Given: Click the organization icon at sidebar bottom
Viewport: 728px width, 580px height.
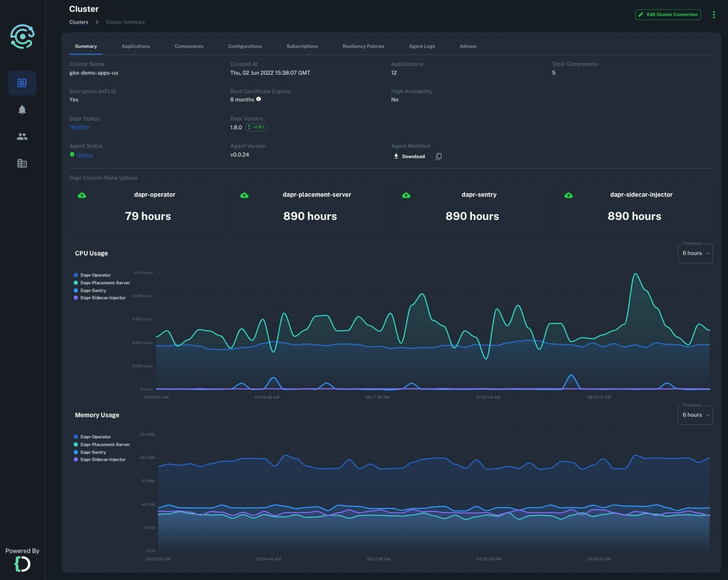Looking at the screenshot, I should 22,163.
